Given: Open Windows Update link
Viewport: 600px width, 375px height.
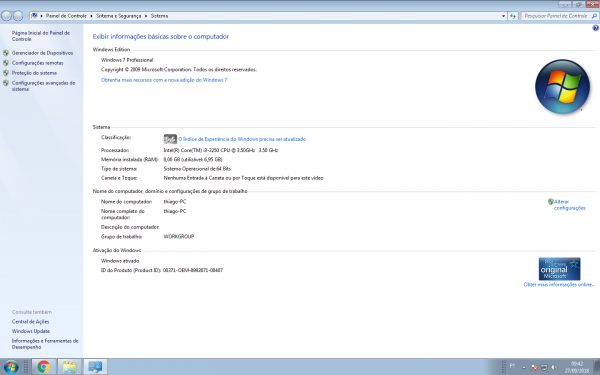Looking at the screenshot, I should (x=31, y=331).
